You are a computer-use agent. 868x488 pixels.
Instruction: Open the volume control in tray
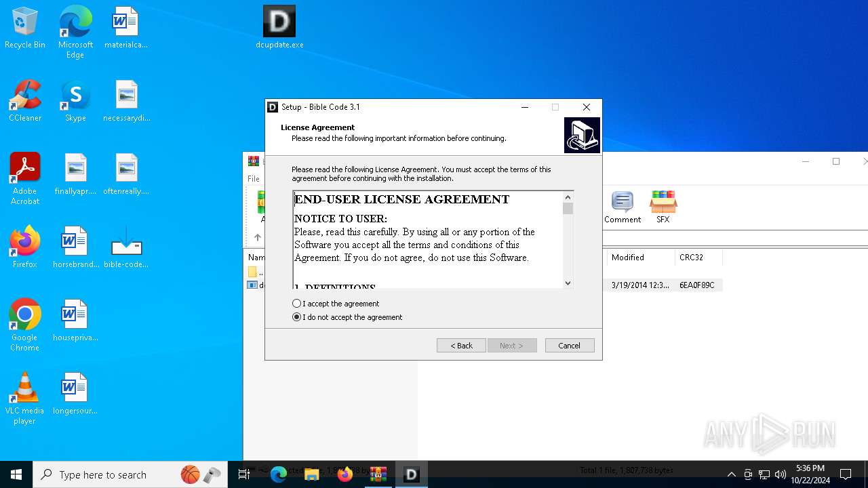tap(781, 474)
